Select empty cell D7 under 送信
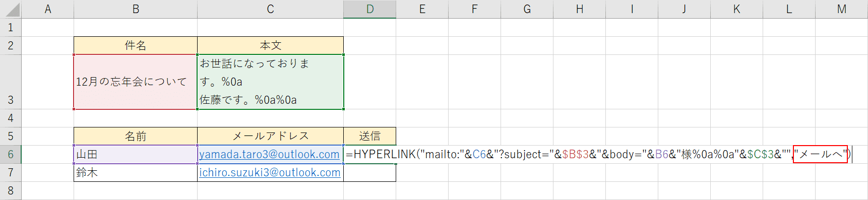The width and height of the screenshot is (868, 200). [x=370, y=172]
